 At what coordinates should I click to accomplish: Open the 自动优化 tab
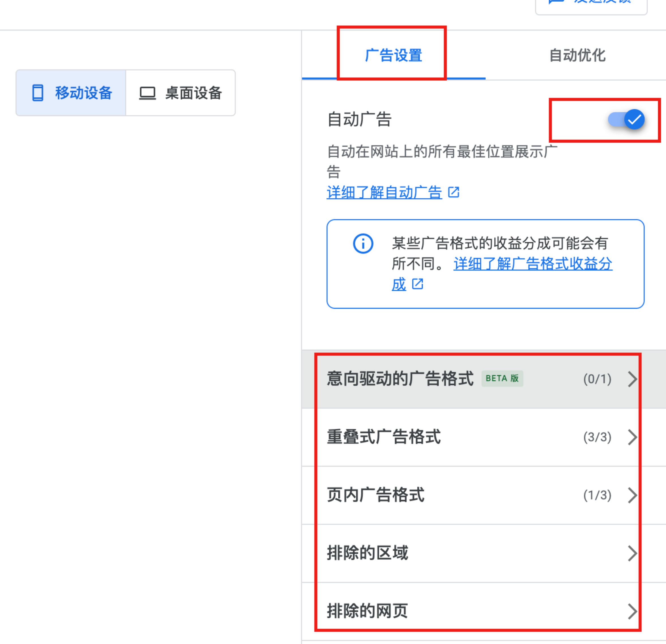[x=577, y=55]
